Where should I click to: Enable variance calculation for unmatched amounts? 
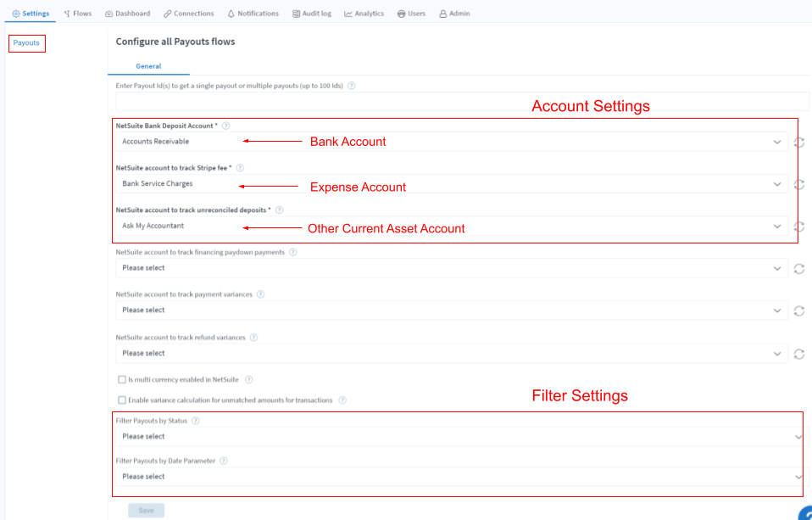pos(122,400)
